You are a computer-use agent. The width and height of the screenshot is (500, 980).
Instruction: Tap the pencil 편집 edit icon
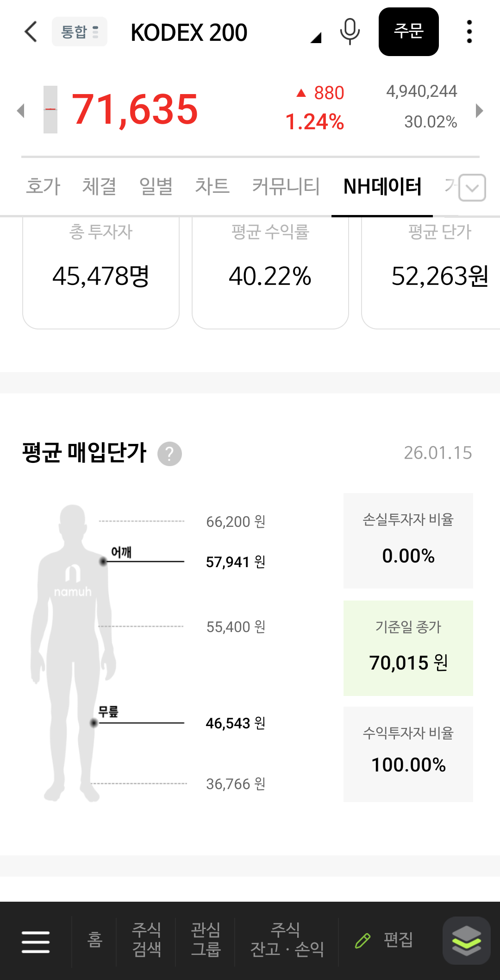(x=362, y=941)
